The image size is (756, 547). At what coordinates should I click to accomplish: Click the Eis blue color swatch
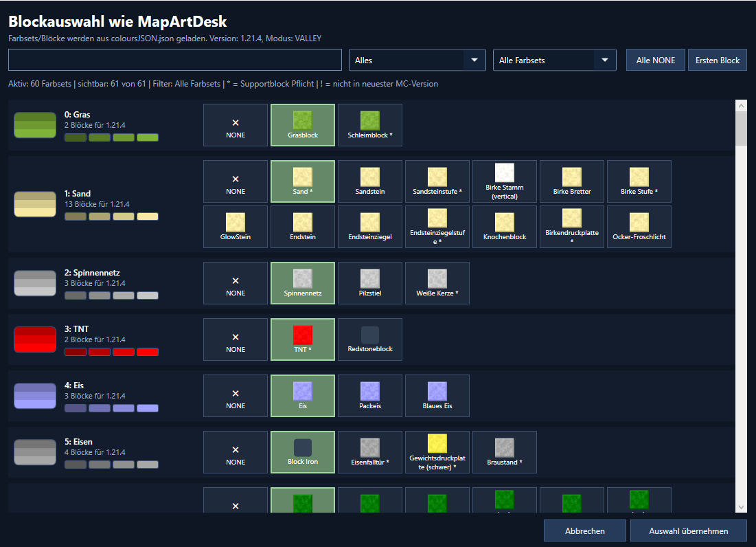tap(35, 396)
